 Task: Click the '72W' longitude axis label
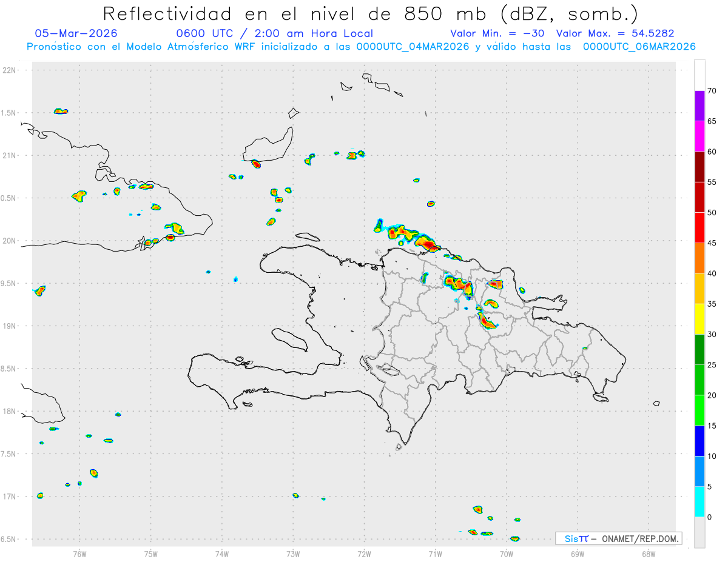(364, 554)
